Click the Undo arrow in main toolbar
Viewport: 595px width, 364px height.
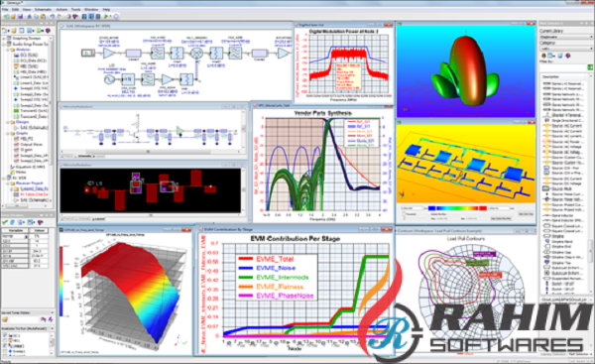point(53,16)
